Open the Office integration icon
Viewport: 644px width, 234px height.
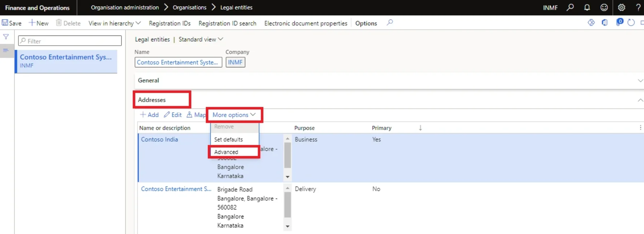(x=605, y=22)
